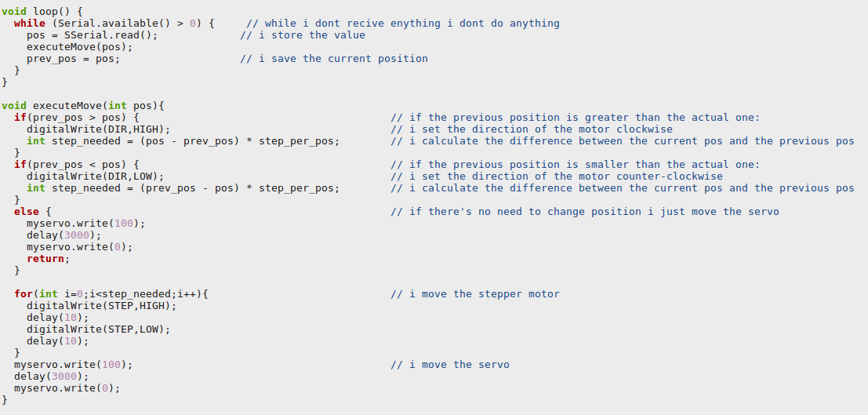
Task: Click the comment 'i move the servo'
Action: (450, 365)
